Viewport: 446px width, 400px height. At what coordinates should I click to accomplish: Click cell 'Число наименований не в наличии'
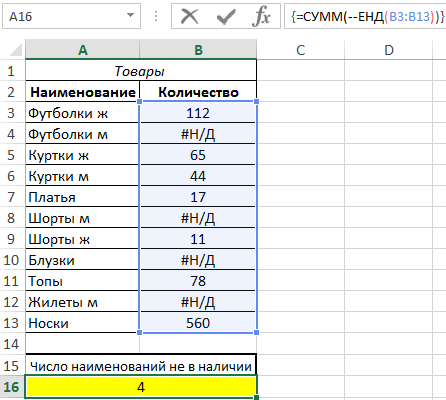(x=141, y=366)
